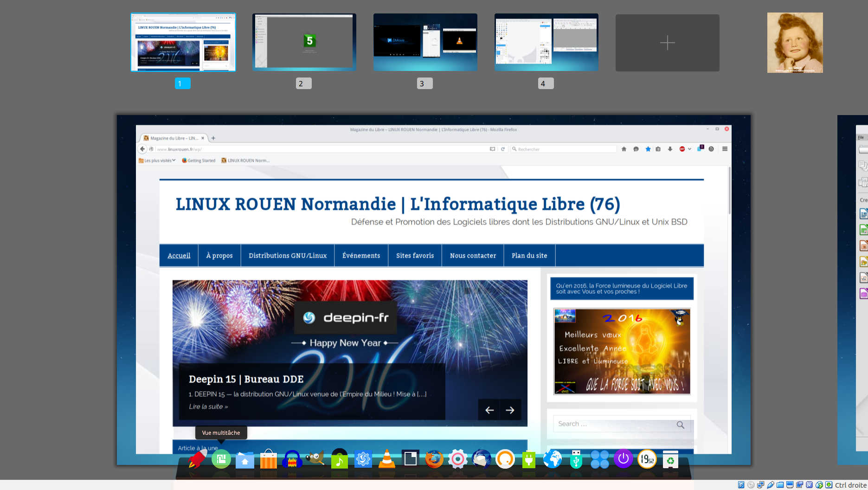
Task: Click the purple power shutdown icon in dock
Action: coord(624,459)
